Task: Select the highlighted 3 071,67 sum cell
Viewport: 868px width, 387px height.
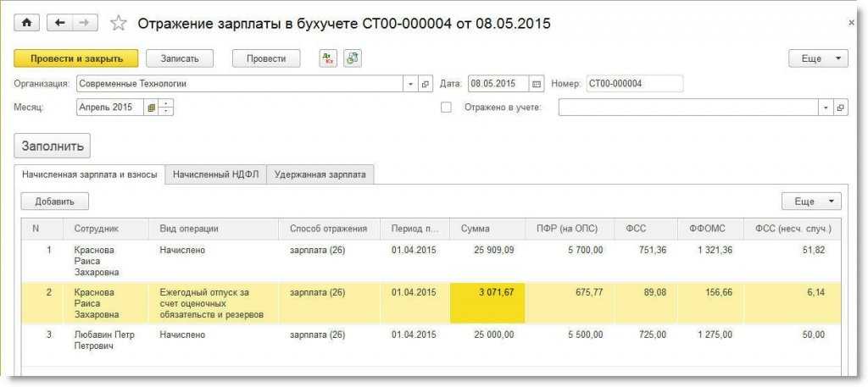Action: (x=487, y=303)
